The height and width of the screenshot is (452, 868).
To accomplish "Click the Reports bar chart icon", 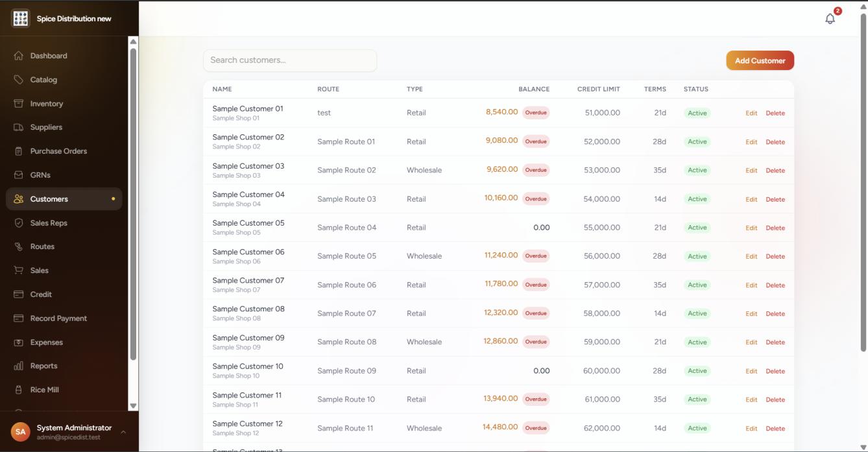I will click(19, 366).
